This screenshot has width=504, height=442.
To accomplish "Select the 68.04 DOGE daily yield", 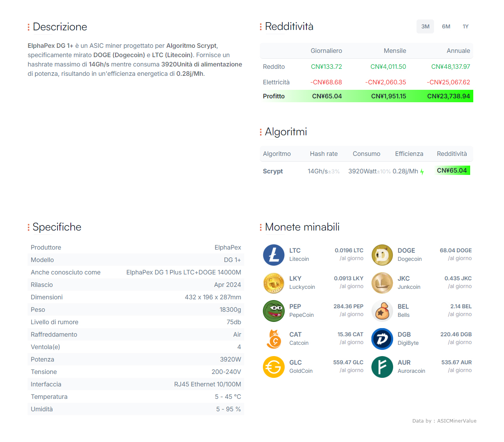I will (455, 250).
